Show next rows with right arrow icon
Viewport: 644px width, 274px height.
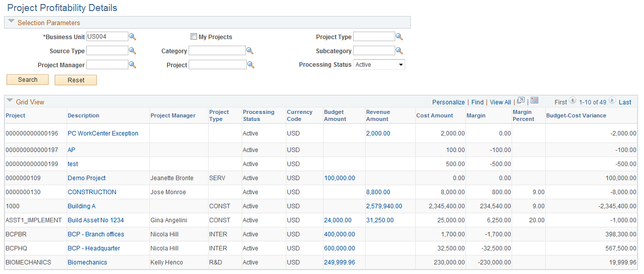click(x=612, y=101)
